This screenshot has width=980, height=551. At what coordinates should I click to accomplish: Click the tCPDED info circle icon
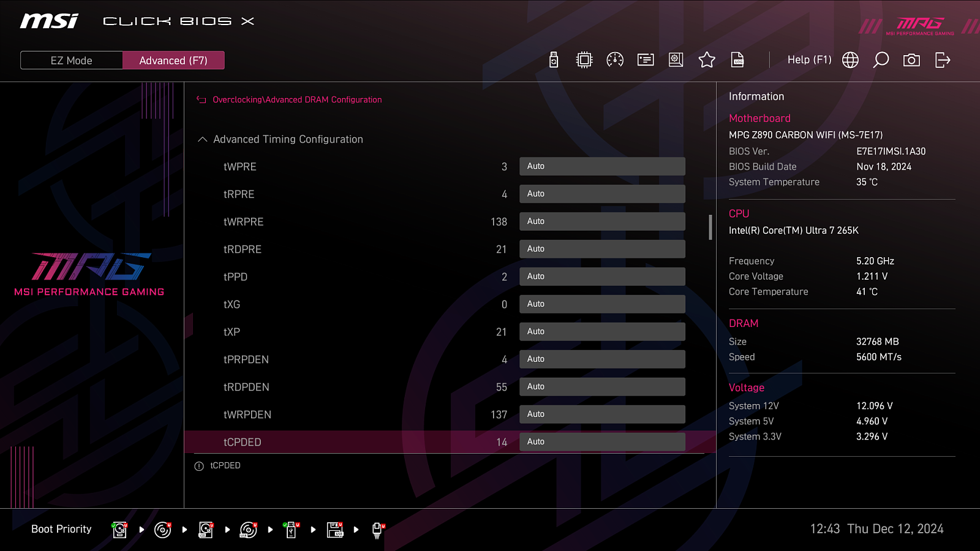pos(199,467)
